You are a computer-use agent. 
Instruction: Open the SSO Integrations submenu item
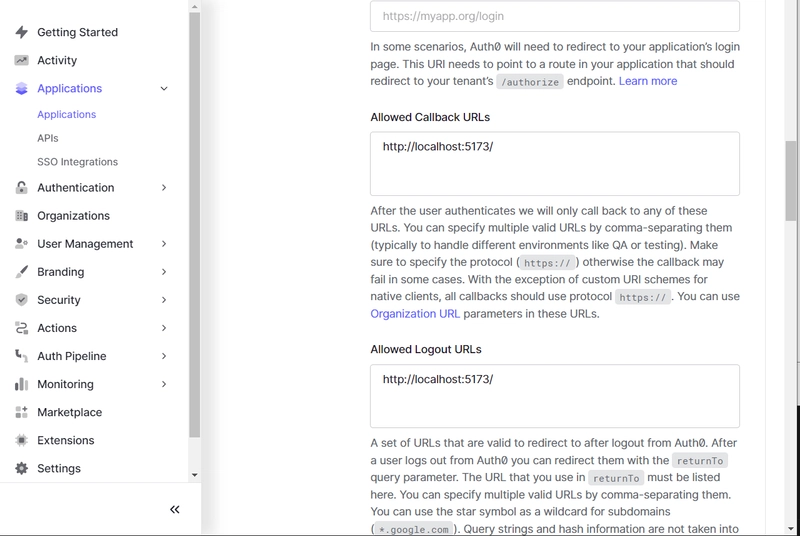point(78,162)
